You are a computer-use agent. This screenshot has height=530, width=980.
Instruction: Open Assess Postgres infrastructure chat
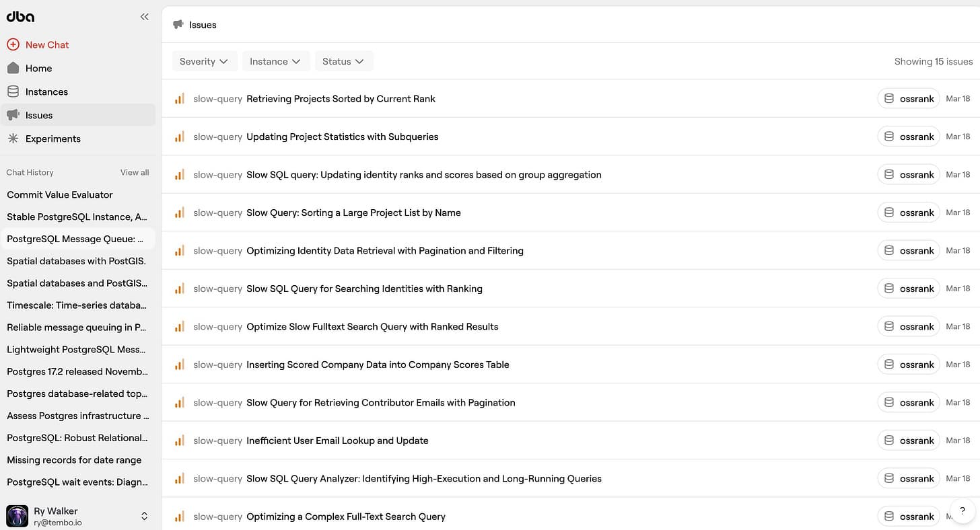tap(78, 416)
